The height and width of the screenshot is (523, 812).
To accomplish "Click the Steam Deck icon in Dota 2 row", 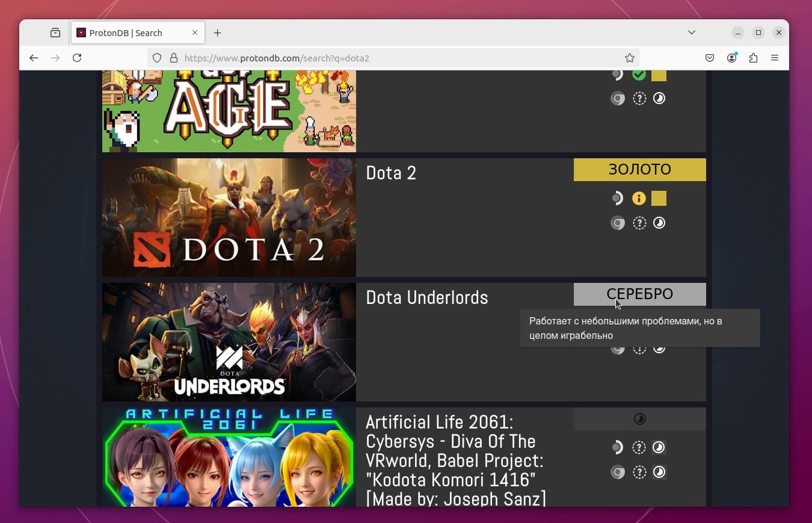I will pos(617,198).
